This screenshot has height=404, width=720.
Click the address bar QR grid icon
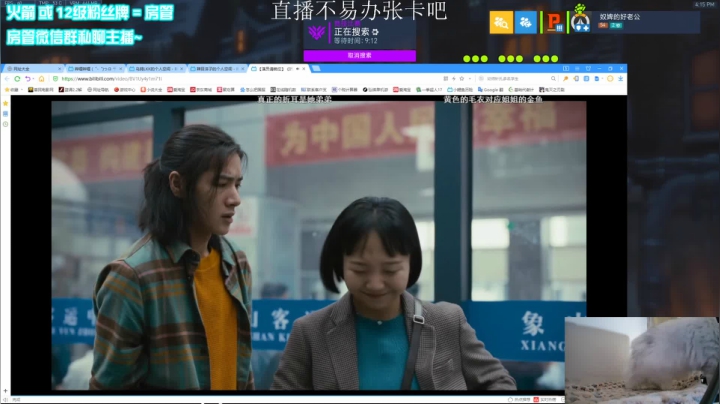(445, 79)
